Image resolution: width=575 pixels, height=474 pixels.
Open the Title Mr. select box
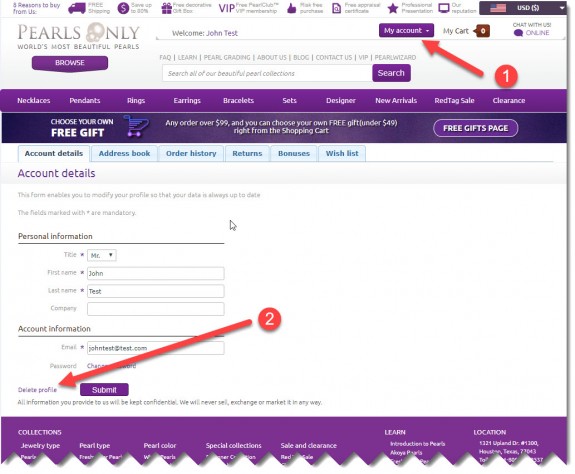coord(102,255)
